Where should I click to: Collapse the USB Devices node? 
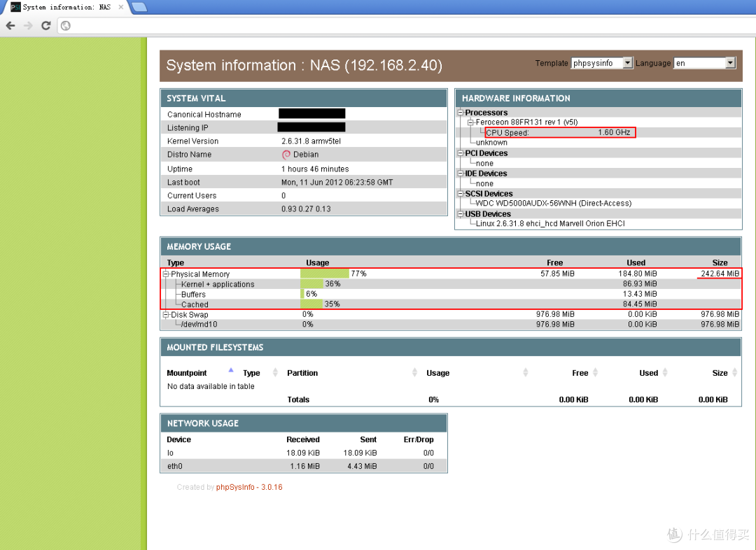pos(461,214)
